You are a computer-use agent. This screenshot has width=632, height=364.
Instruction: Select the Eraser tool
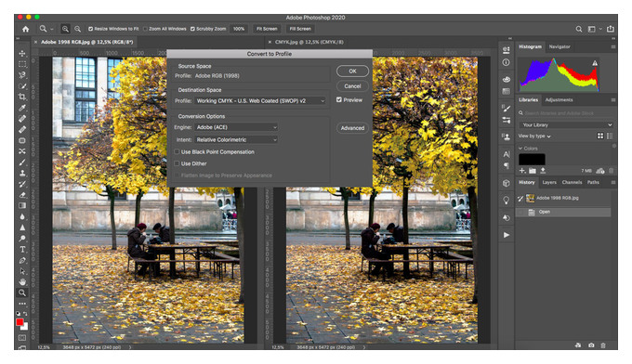pyautogui.click(x=22, y=195)
